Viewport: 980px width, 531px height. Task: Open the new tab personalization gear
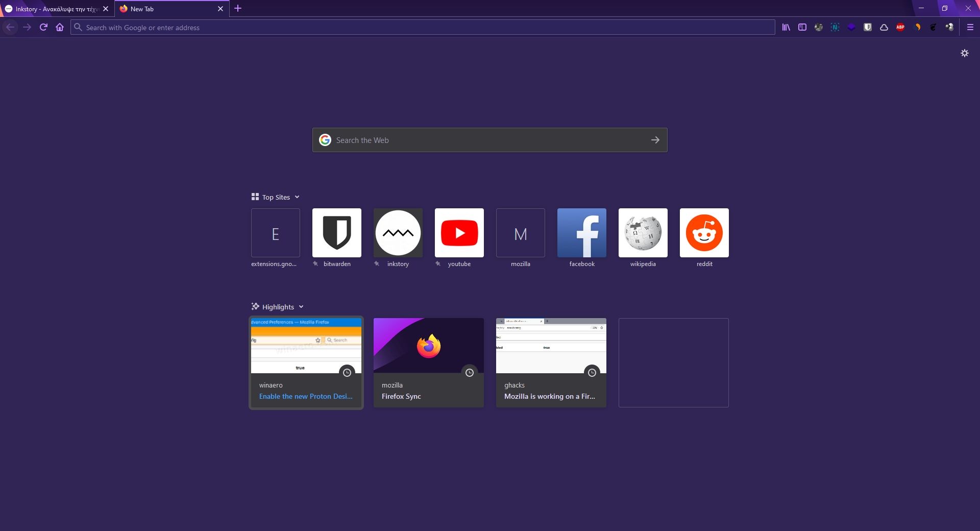pos(964,53)
